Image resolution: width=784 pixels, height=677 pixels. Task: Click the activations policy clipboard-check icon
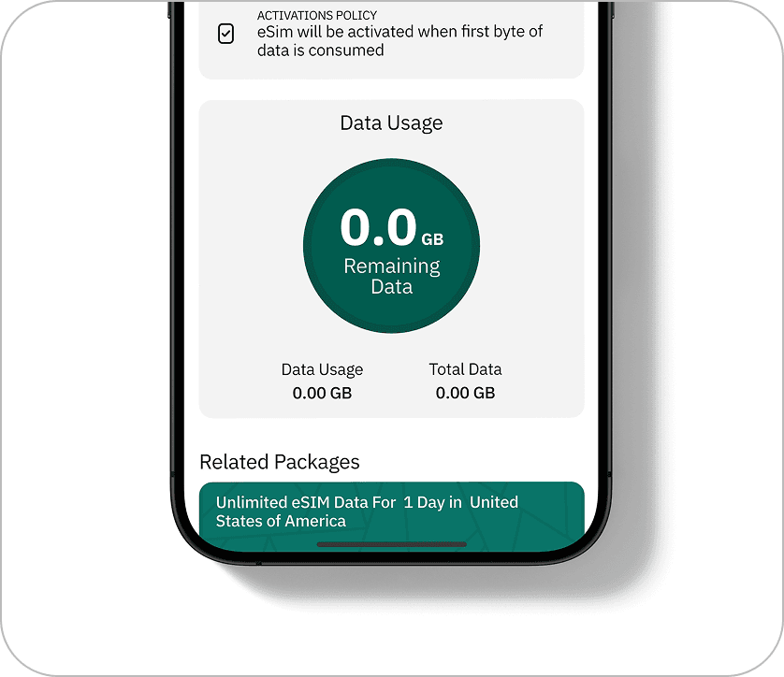click(225, 34)
